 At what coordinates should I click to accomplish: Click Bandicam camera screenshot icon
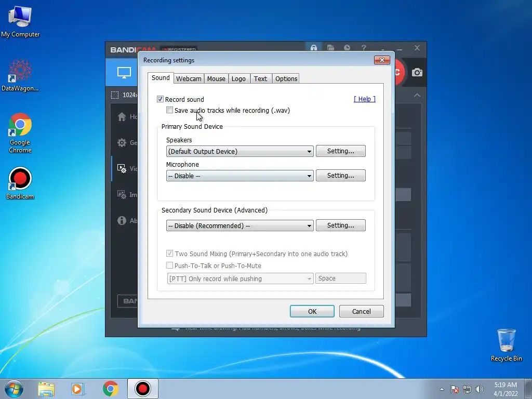click(x=417, y=72)
